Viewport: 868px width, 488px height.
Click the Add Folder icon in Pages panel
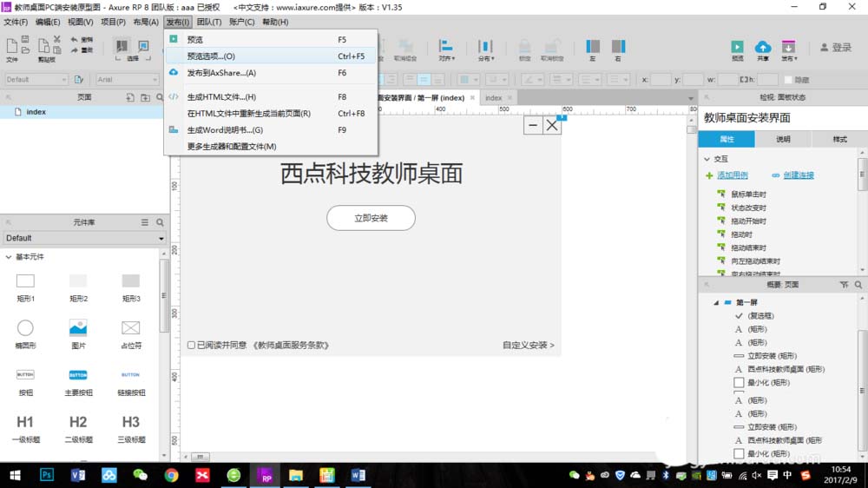coord(145,97)
